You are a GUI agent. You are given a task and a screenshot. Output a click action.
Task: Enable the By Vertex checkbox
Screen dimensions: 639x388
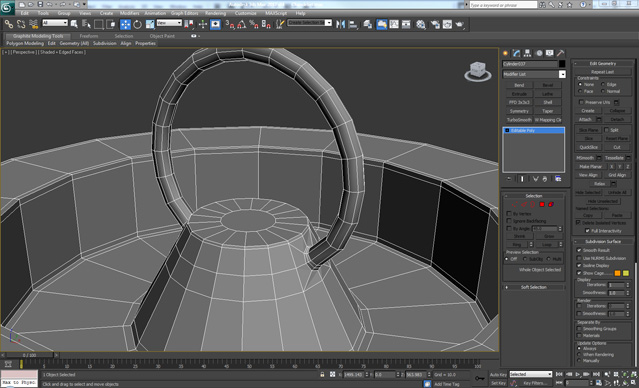pyautogui.click(x=509, y=214)
